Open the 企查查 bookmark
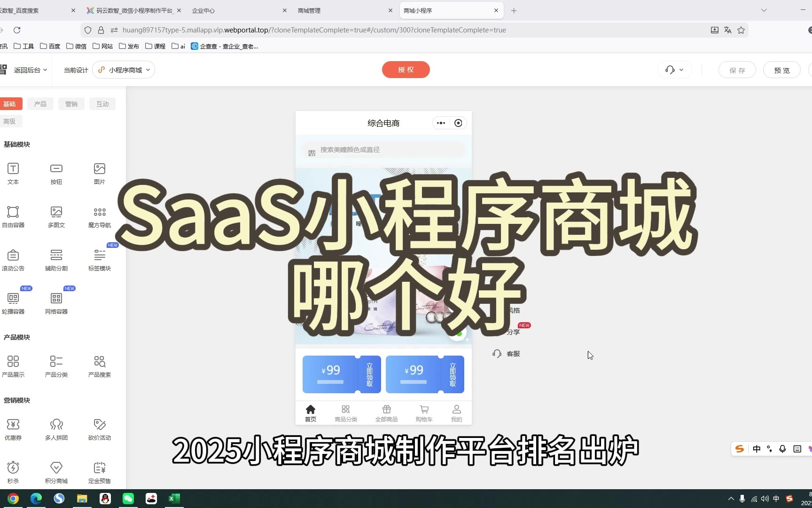 pos(225,46)
